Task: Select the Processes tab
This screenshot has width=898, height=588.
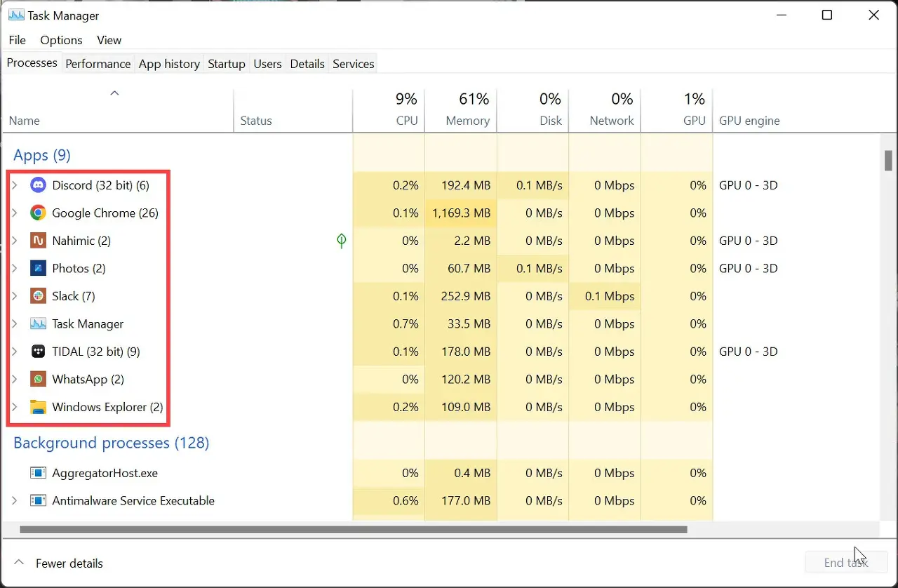Action: click(32, 63)
